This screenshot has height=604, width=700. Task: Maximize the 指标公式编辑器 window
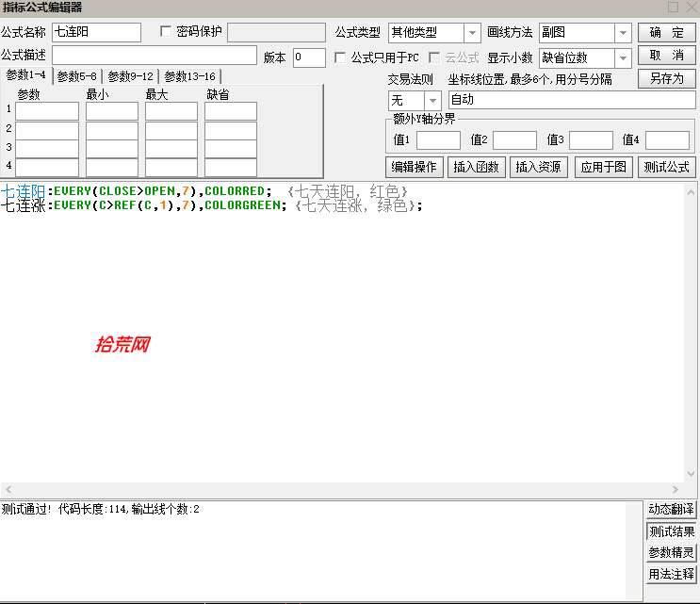[x=674, y=8]
